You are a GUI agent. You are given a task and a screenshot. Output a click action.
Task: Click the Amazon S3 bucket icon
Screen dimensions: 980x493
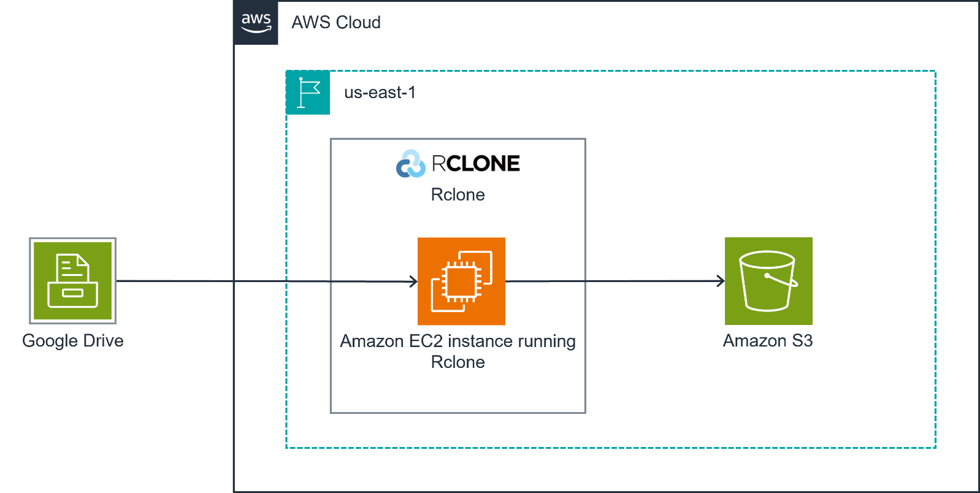768,281
